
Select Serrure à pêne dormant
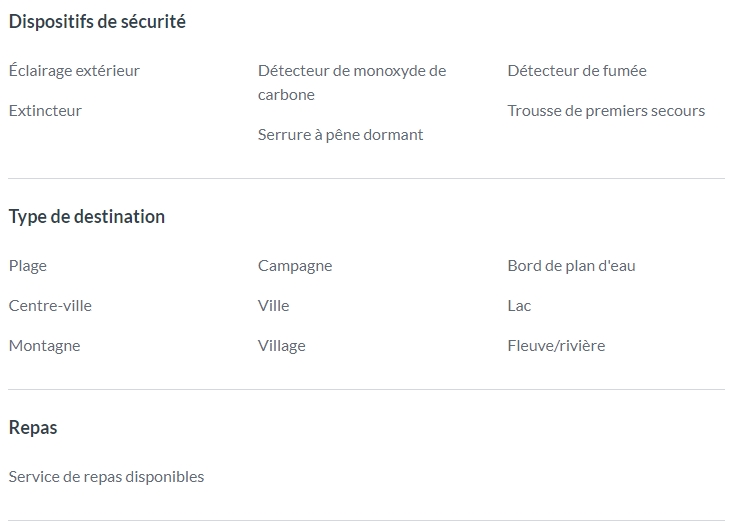340,135
